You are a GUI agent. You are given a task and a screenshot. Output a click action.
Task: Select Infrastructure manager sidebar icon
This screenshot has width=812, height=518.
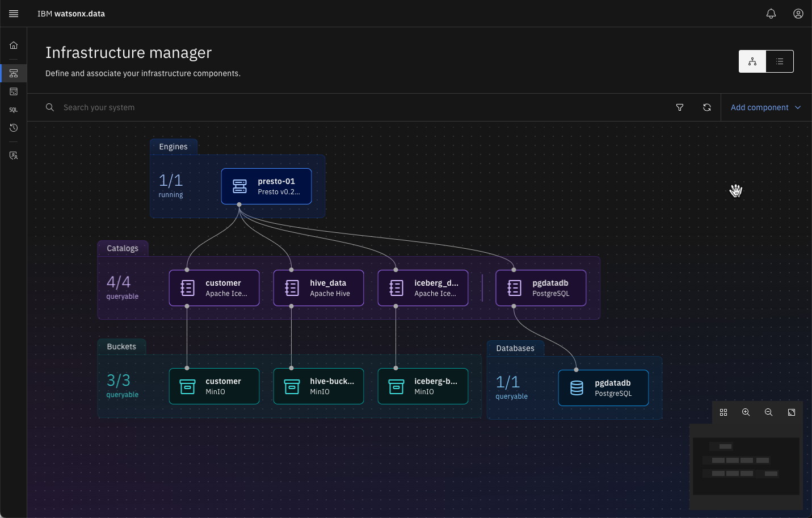tap(14, 73)
